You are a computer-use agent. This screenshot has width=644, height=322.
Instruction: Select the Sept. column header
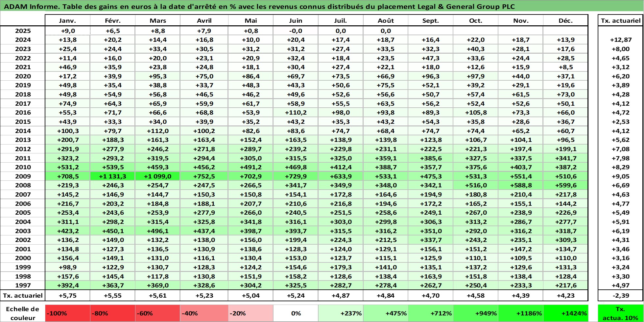coord(431,20)
